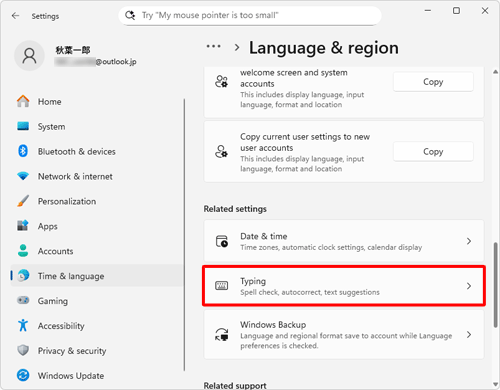Click "Language & region" page heading
This screenshot has height=390, width=500.
[x=324, y=48]
